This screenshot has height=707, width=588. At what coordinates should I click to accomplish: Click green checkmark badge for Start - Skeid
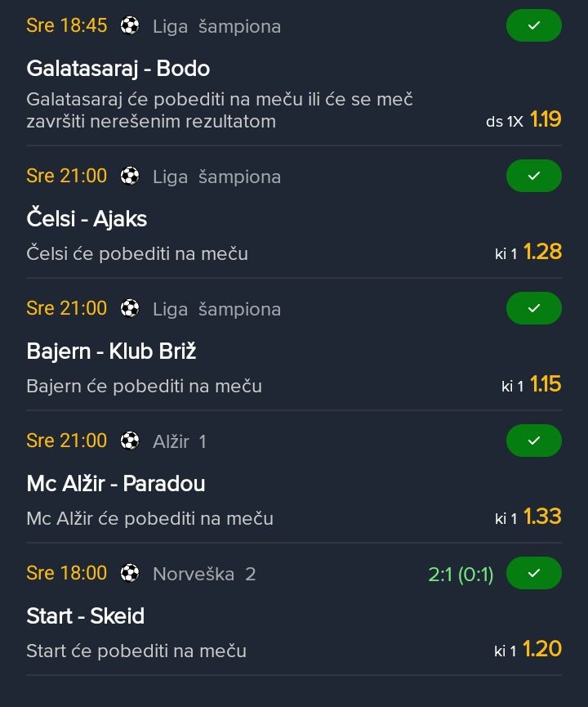[533, 573]
